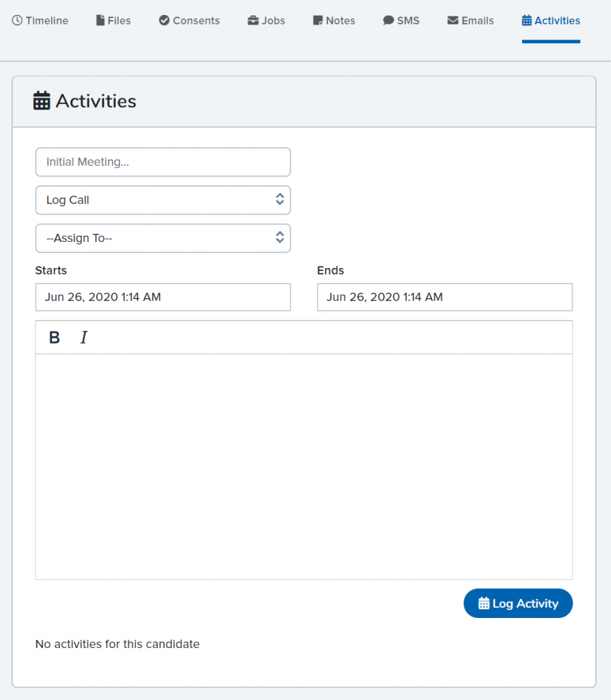Click the Jobs briefcase icon
611x700 pixels.
tap(253, 21)
